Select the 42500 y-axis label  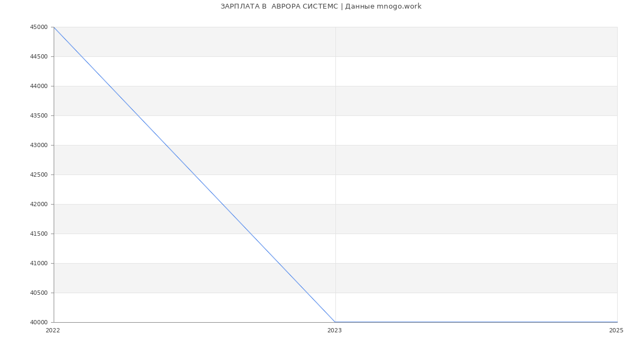(x=40, y=174)
